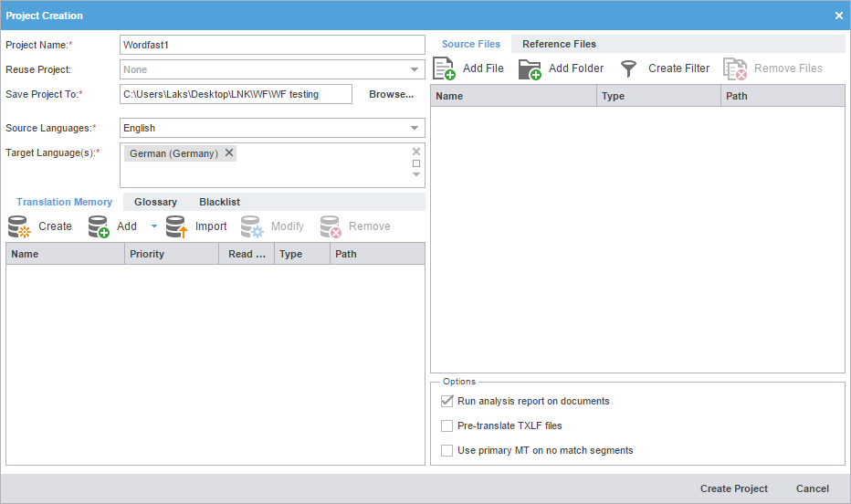Open the Source Languages dropdown arrow

click(415, 128)
